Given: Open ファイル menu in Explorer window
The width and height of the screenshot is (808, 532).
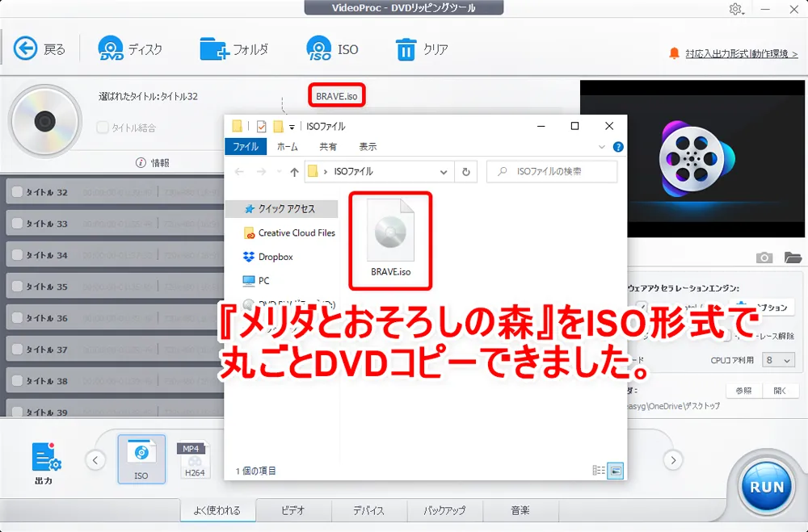Looking at the screenshot, I should pos(246,147).
